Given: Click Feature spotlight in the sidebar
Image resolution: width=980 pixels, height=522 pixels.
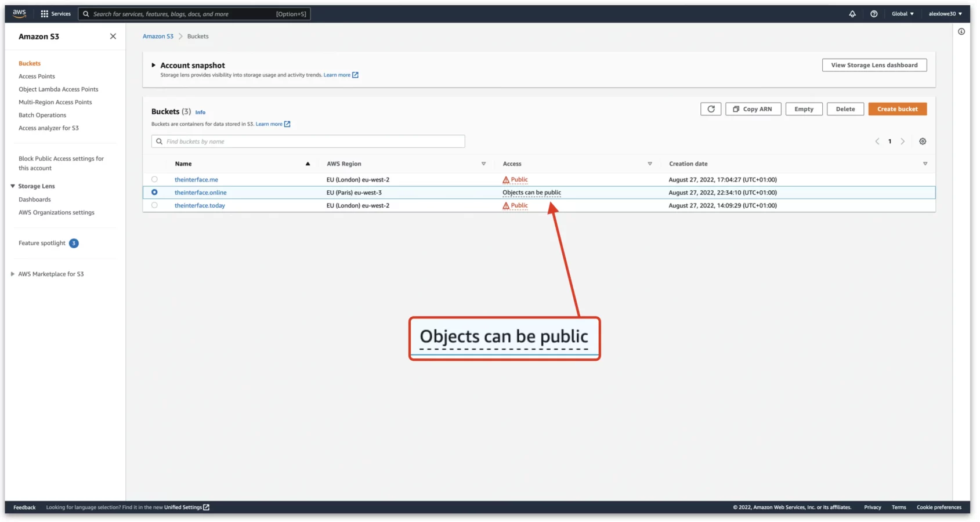Looking at the screenshot, I should pyautogui.click(x=42, y=243).
